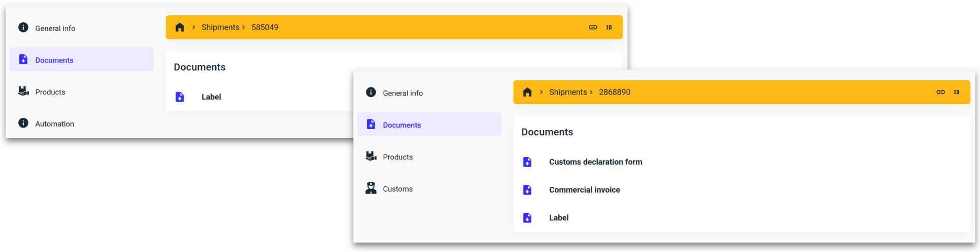Go to Shipments breadcrumb before 585049
Image resolution: width=980 pixels, height=252 pixels.
[x=220, y=27]
